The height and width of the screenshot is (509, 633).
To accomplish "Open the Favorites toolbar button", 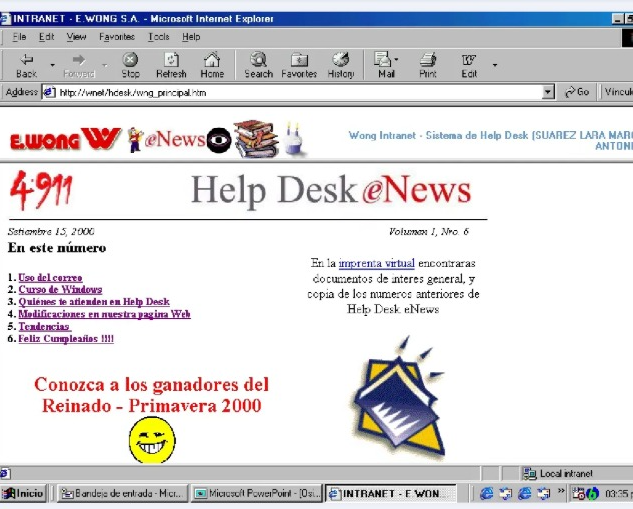I will coord(299,65).
